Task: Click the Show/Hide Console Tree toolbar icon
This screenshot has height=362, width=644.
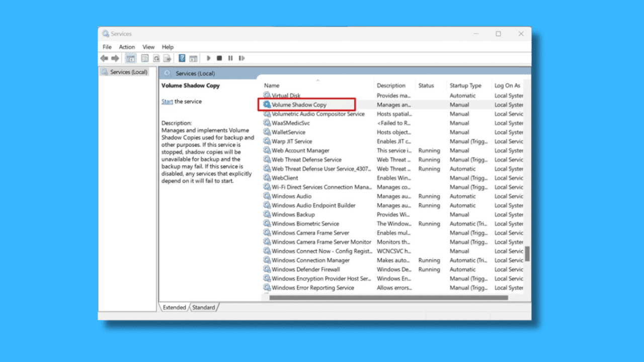Action: click(130, 58)
